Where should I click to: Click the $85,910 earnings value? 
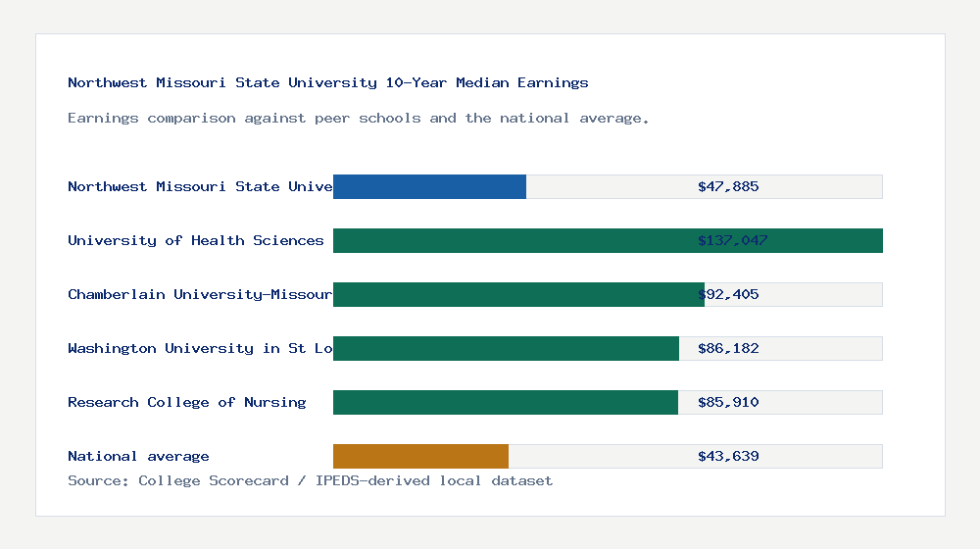tap(728, 402)
